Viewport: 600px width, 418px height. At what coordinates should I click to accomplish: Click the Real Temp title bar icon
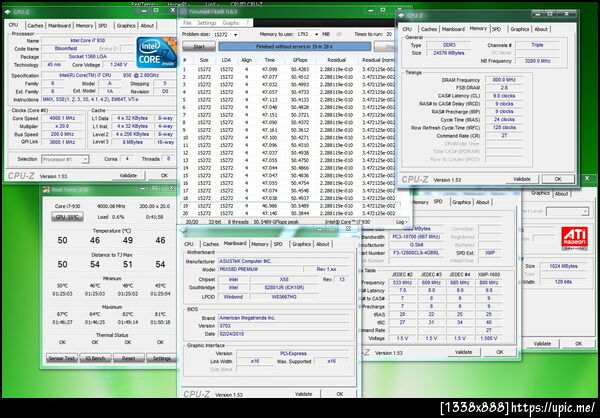click(46, 189)
